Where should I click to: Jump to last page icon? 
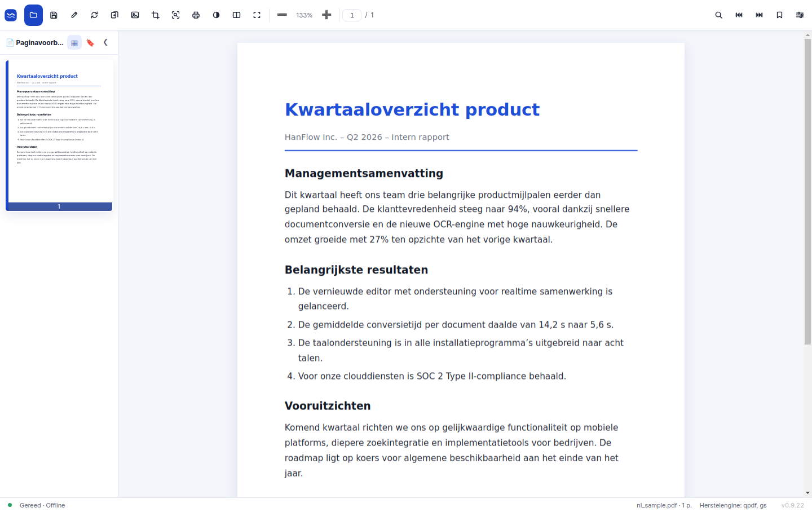[759, 15]
